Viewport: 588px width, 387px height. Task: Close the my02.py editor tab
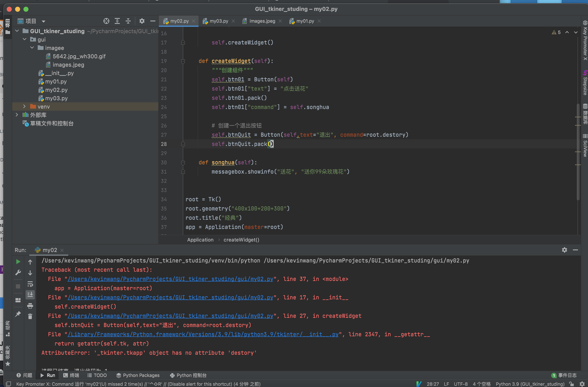[x=193, y=21]
